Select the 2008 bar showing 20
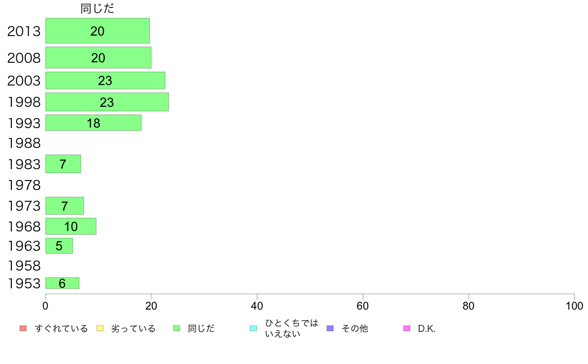The width and height of the screenshot is (588, 364). pos(98,57)
